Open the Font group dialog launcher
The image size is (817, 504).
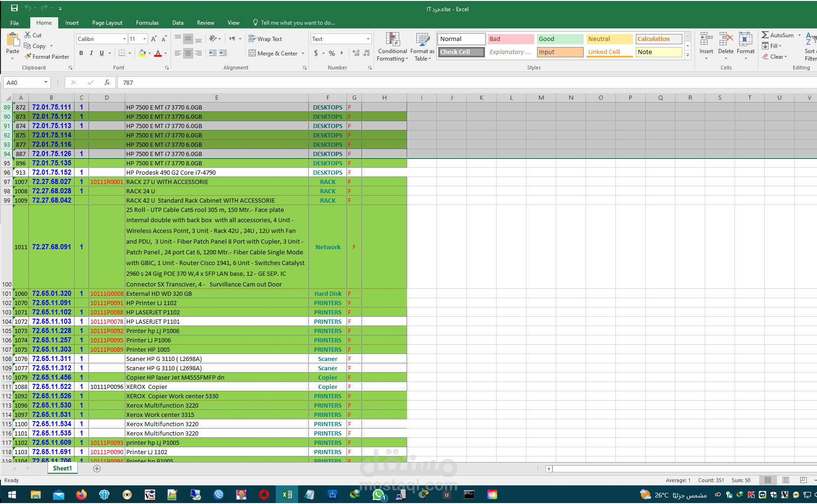[167, 68]
